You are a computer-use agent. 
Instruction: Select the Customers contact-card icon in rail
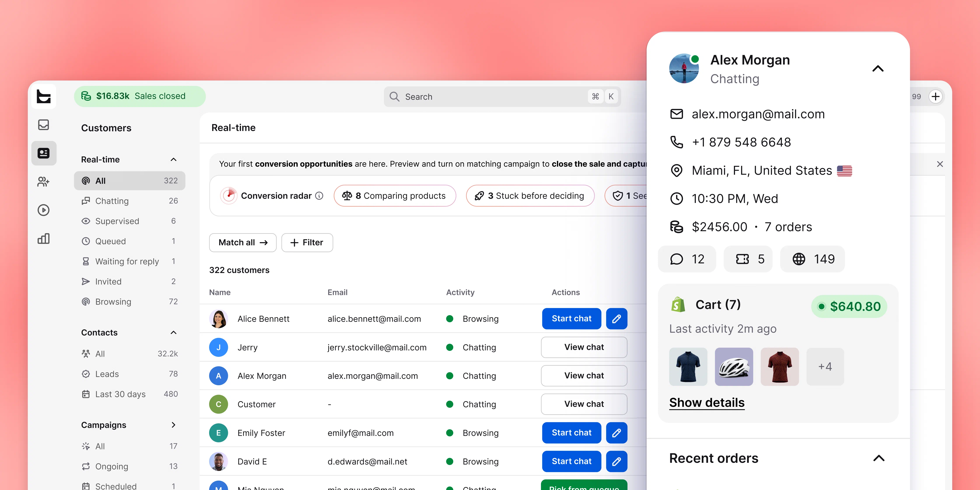[x=44, y=153]
